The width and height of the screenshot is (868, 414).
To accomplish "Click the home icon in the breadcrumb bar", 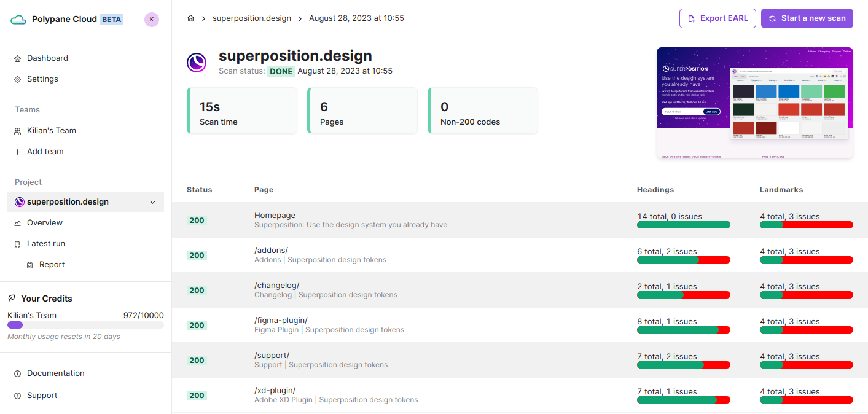I will tap(190, 18).
